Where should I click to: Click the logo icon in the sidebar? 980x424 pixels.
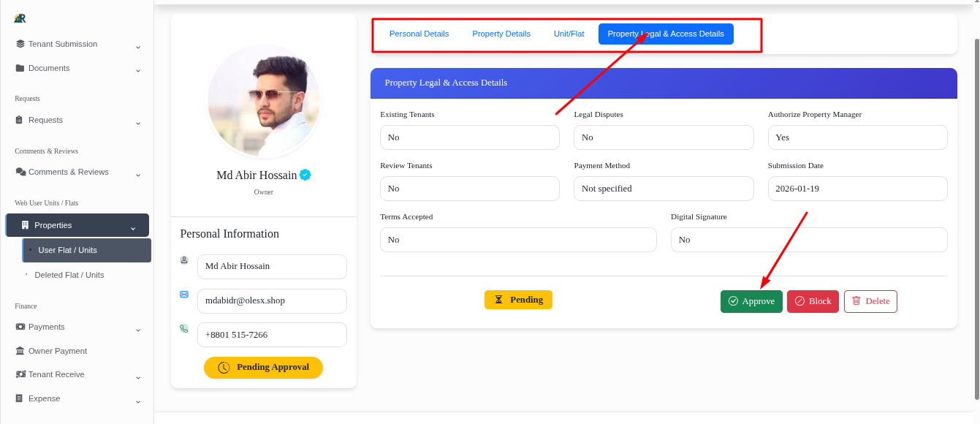[x=20, y=18]
